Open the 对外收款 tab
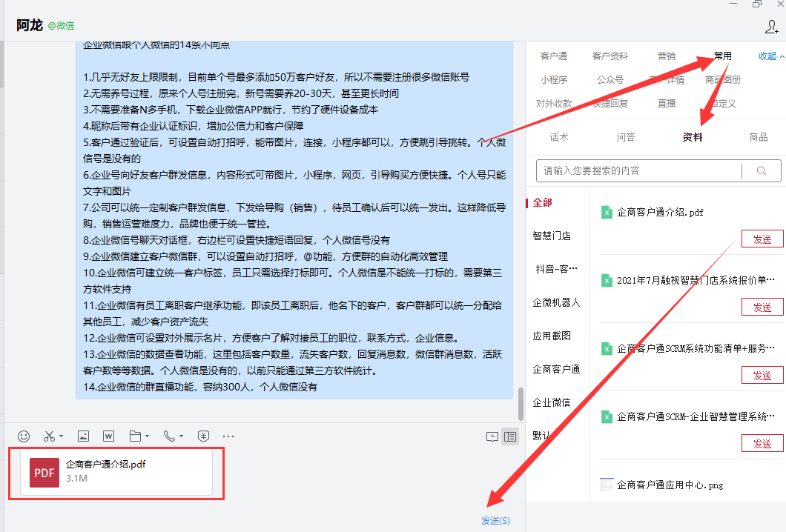This screenshot has width=786, height=532. point(553,103)
